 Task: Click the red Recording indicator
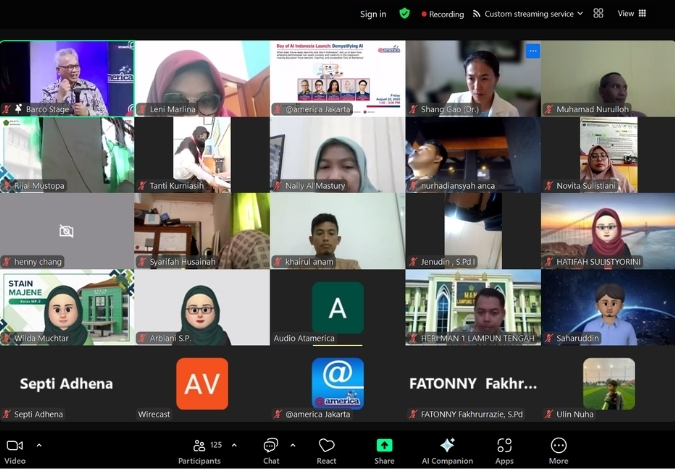pyautogui.click(x=443, y=14)
